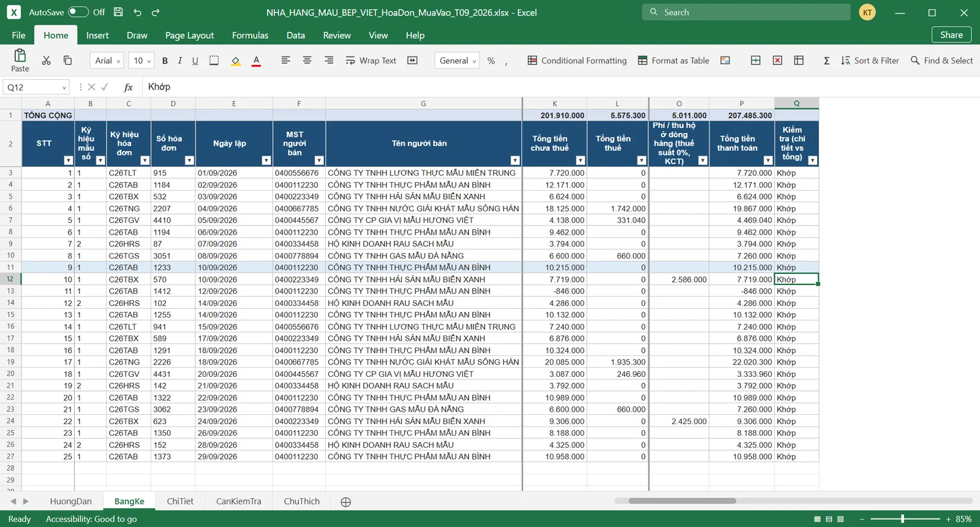
Task: Click in the Search box in title bar
Action: (x=746, y=12)
